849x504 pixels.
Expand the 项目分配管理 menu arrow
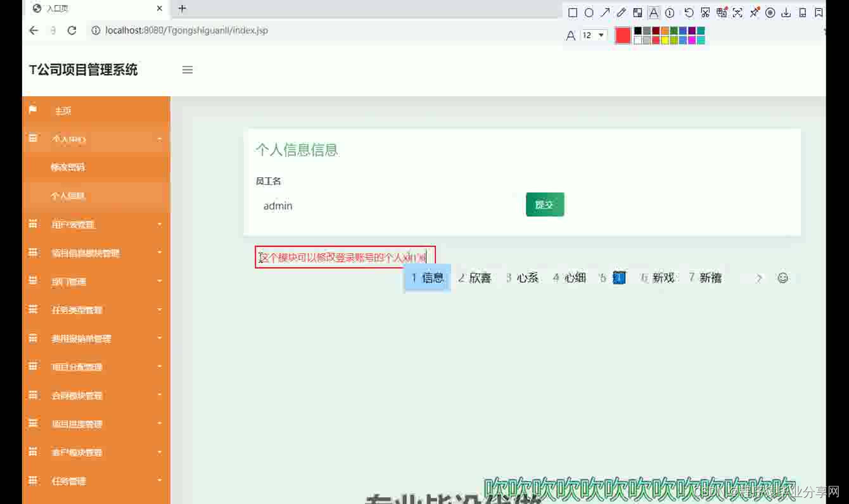(160, 367)
